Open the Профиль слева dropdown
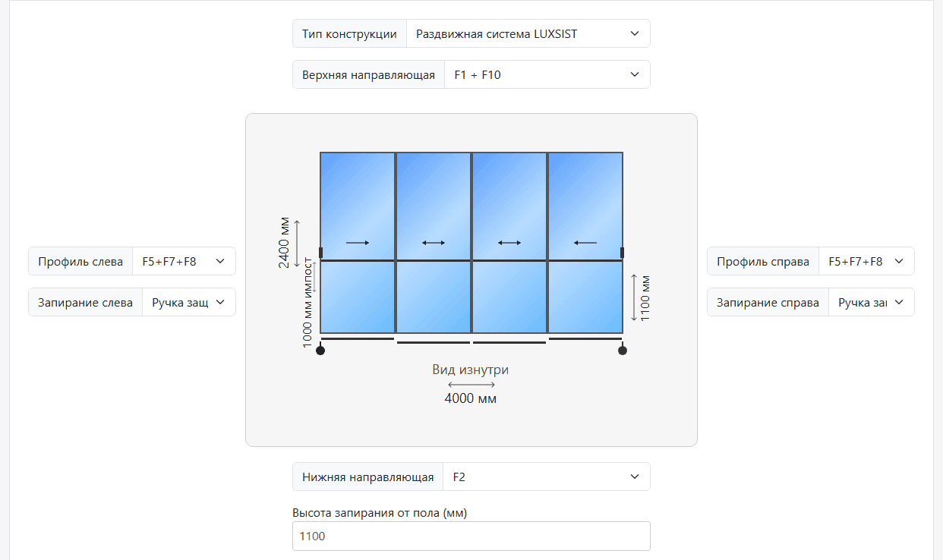 [x=184, y=261]
